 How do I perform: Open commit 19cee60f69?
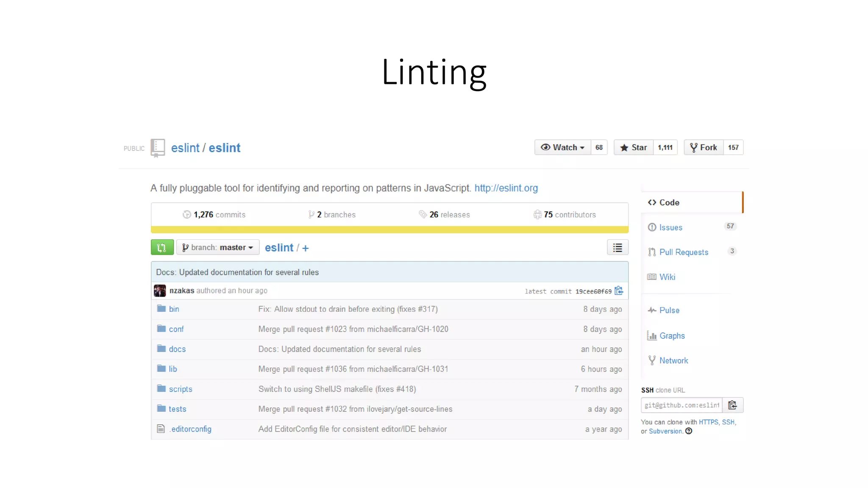[x=593, y=291]
